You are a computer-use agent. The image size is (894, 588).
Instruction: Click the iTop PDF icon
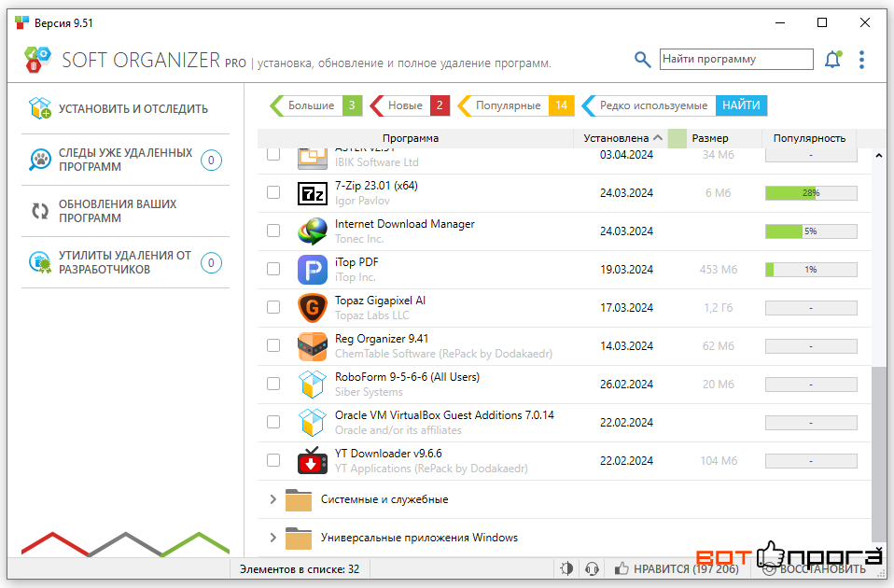pos(313,269)
